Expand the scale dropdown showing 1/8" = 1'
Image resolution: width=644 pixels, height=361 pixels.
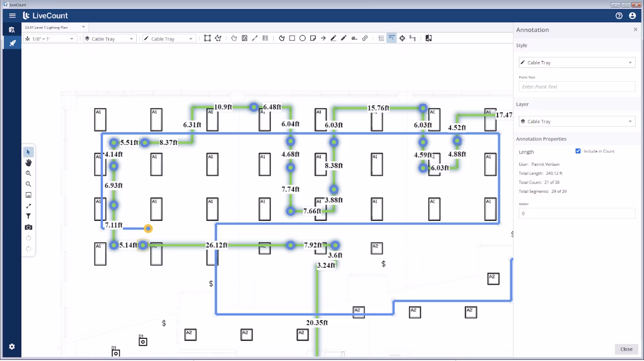pos(49,38)
